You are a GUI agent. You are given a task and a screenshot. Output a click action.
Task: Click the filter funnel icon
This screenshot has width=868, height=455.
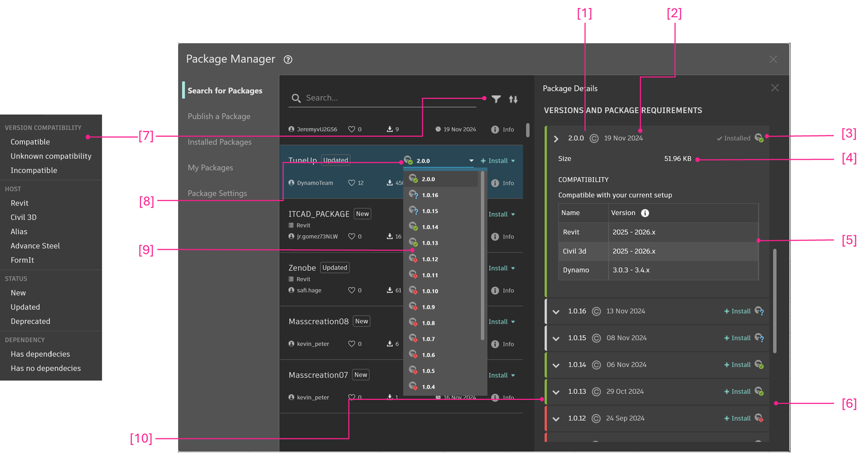pos(496,99)
